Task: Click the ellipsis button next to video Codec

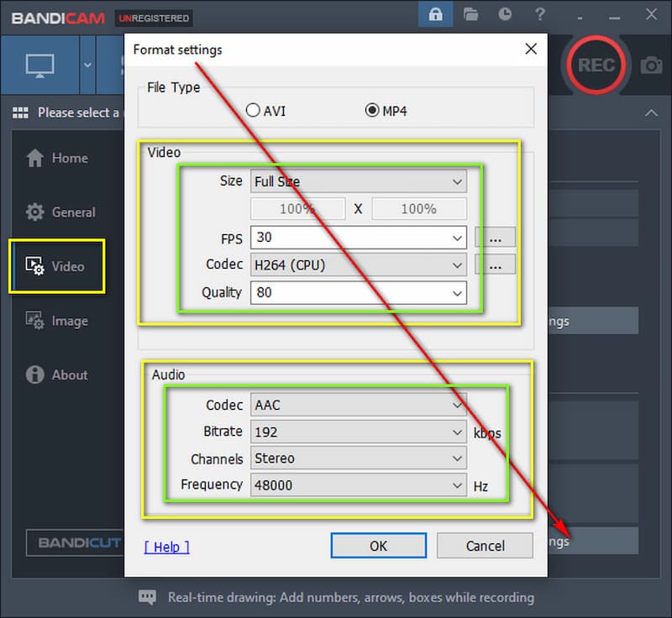Action: 495,265
